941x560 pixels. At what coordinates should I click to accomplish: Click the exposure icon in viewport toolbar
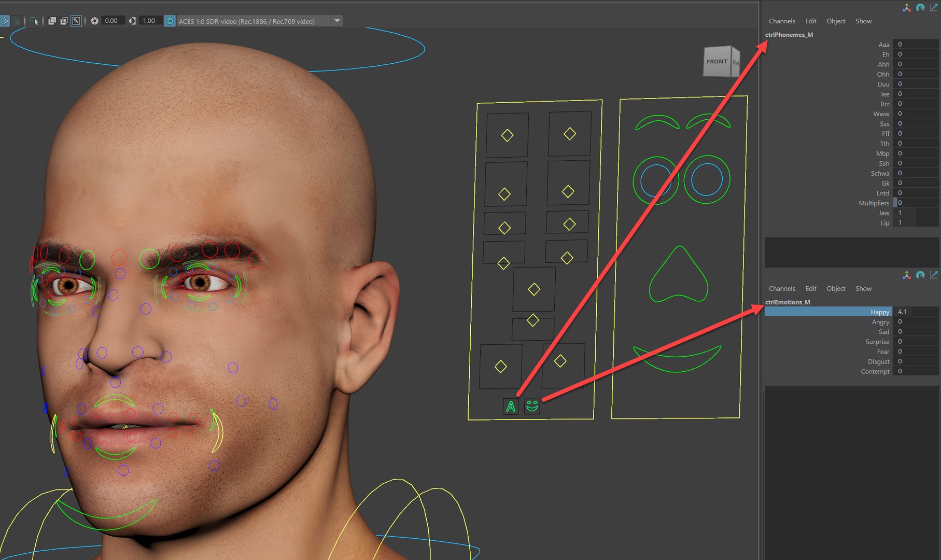tap(95, 21)
